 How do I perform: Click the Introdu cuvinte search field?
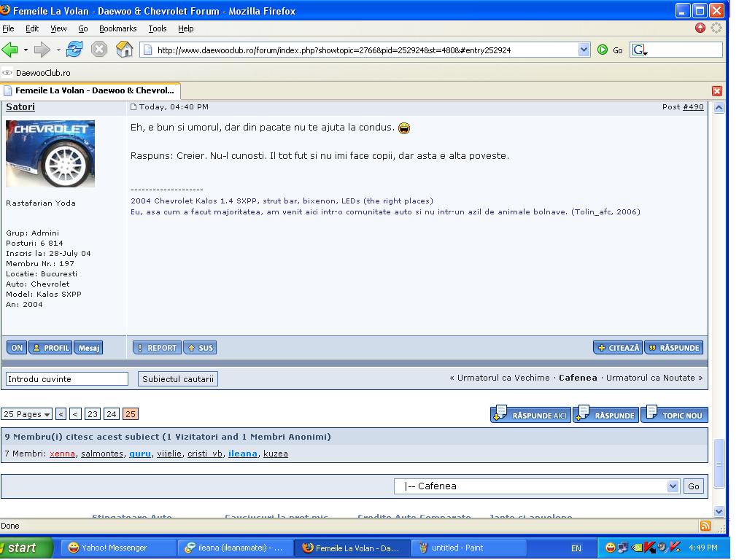66,379
